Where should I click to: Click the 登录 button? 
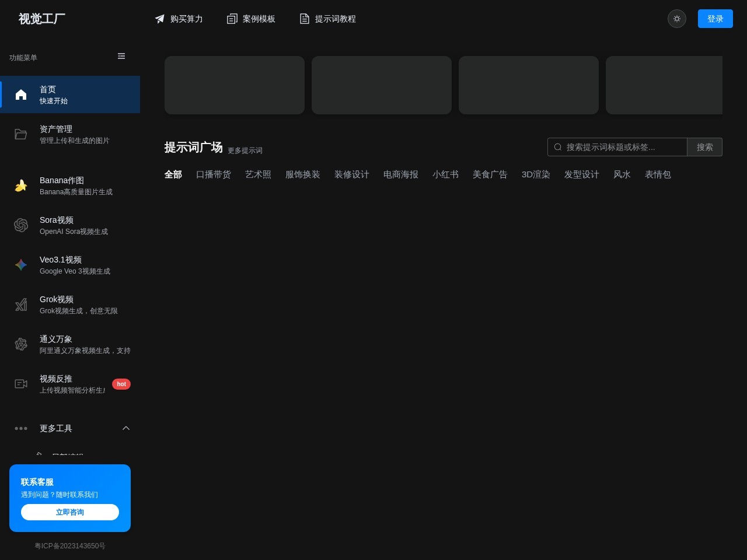[715, 19]
